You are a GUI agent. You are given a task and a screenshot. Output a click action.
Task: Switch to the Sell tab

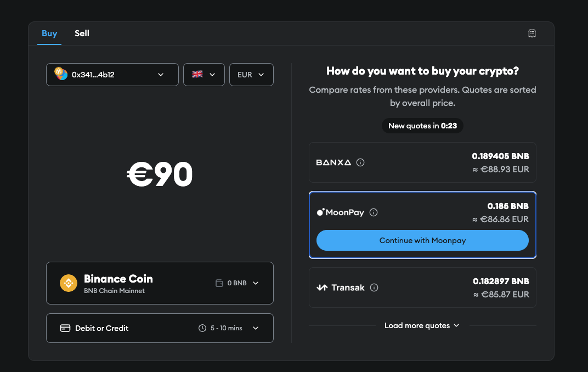point(82,33)
